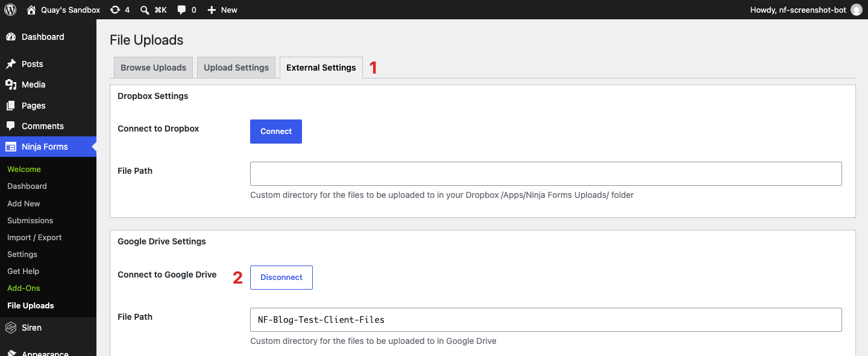Open File Uploads submenu link
868x356 pixels.
[x=31, y=305]
